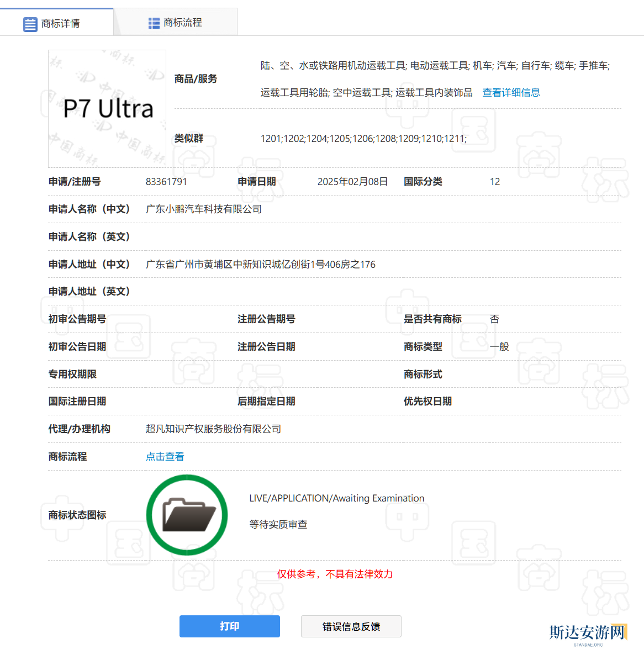This screenshot has height=649, width=644.
Task: Switch to the 商标详情 tab
Action: [x=60, y=24]
